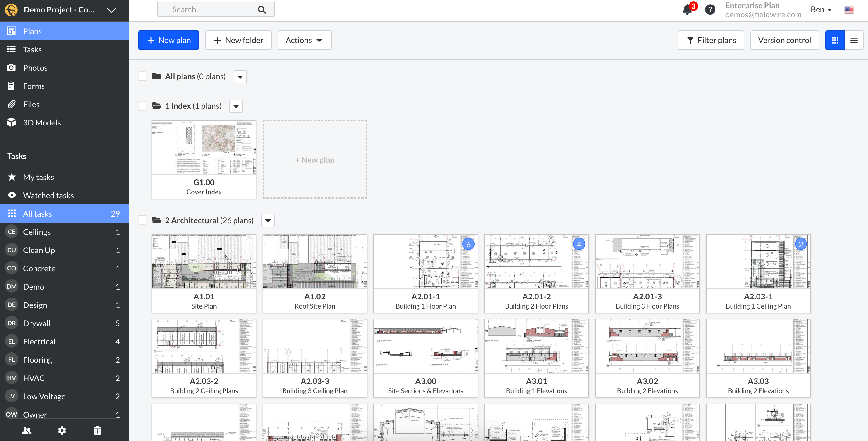
Task: Select the 1 Index folder checkbox
Action: point(142,105)
